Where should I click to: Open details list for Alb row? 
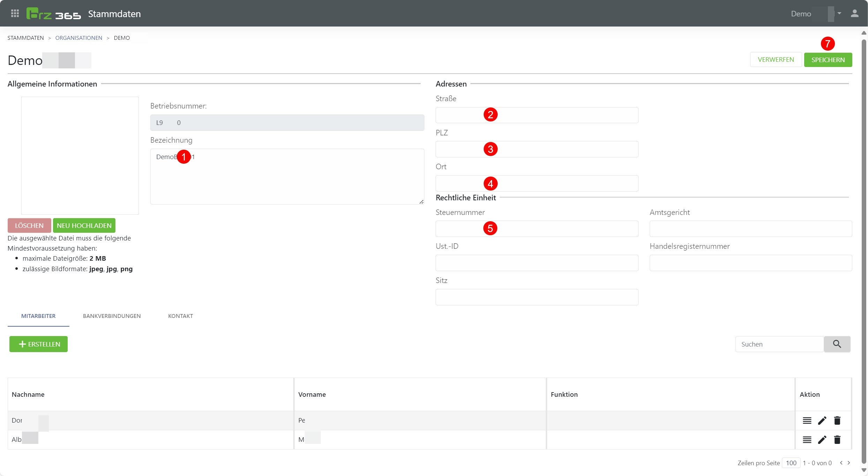[x=807, y=440]
